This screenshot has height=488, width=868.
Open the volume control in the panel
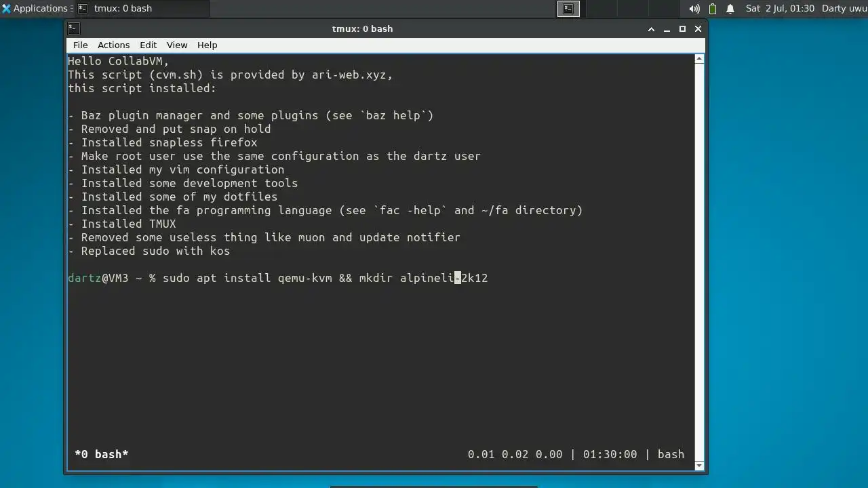(694, 9)
